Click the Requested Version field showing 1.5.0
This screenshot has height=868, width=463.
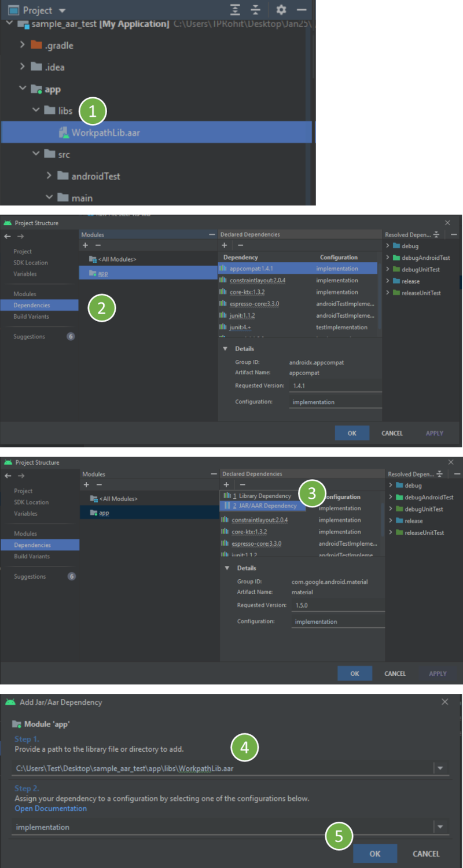(x=338, y=605)
